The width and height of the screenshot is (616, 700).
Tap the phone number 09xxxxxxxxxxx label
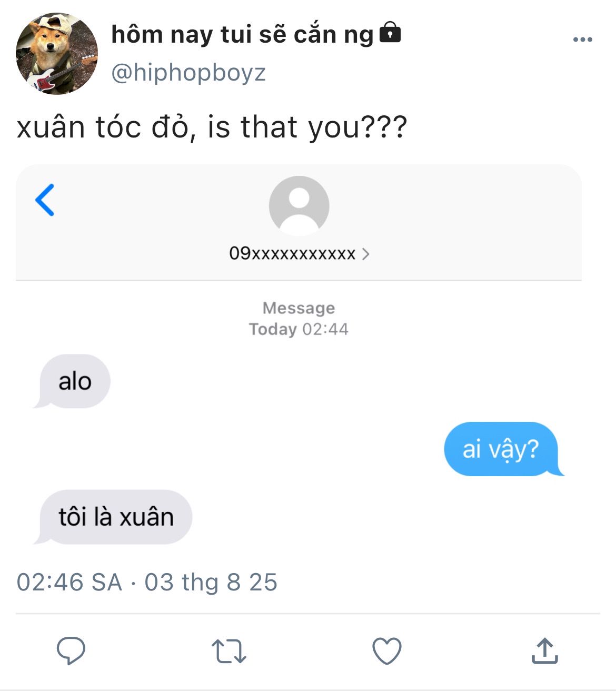tap(292, 254)
